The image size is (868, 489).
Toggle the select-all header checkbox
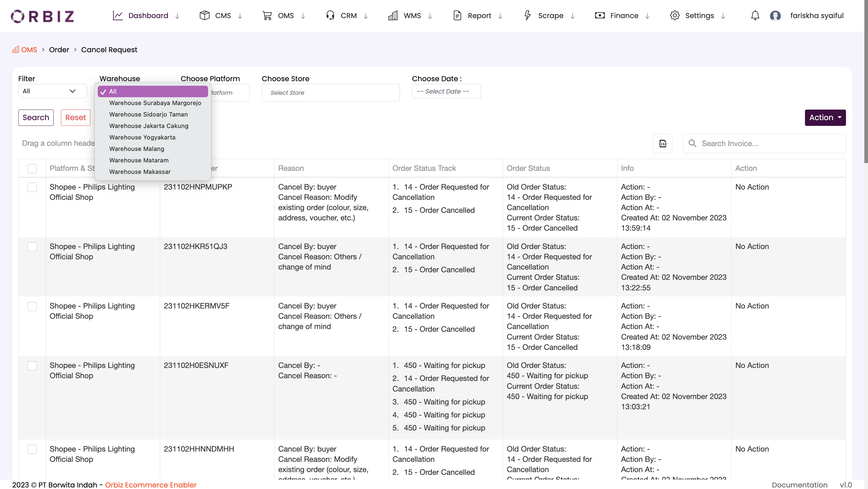[32, 169]
